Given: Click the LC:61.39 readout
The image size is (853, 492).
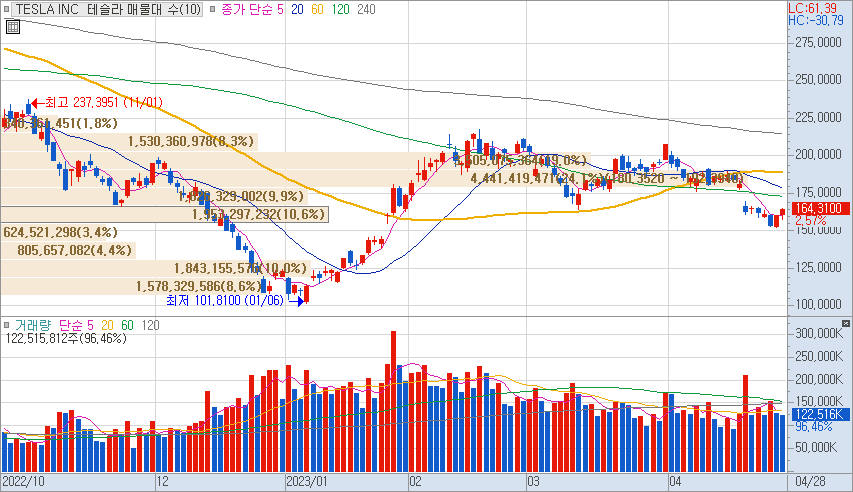Looking at the screenshot, I should pos(813,8).
